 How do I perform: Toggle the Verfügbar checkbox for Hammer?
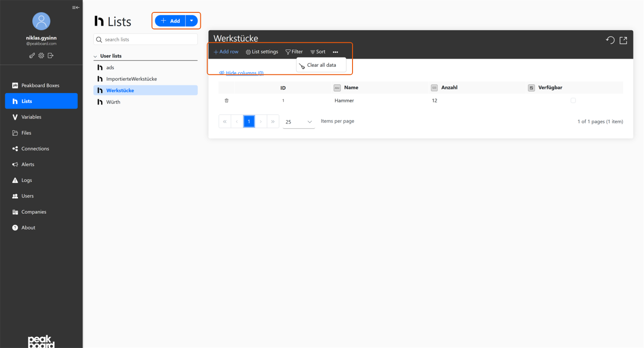click(x=573, y=101)
